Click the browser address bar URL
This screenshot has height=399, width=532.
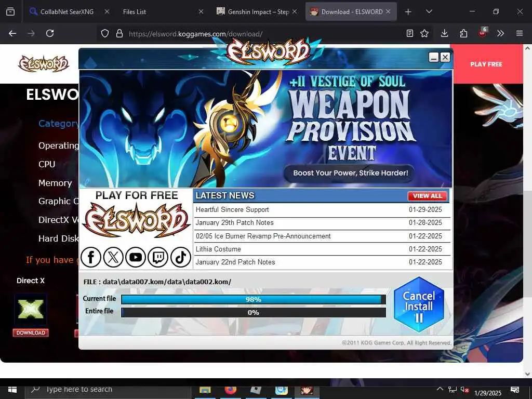point(195,34)
